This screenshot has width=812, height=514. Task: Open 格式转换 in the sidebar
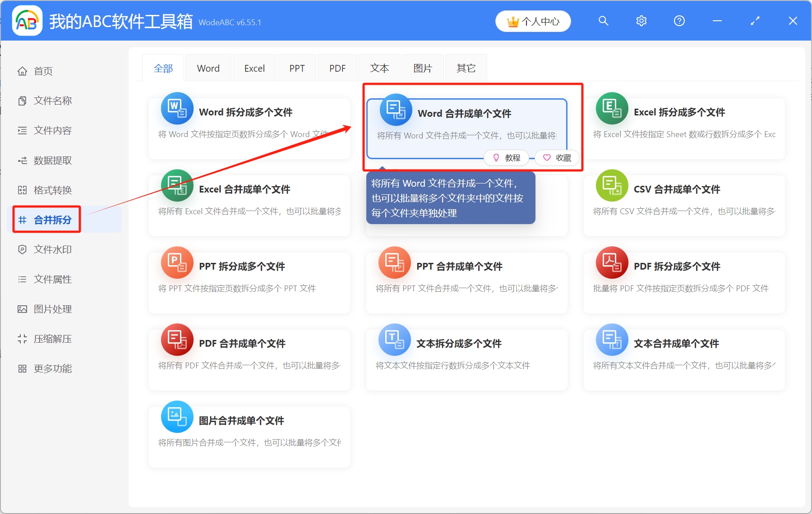pyautogui.click(x=52, y=190)
